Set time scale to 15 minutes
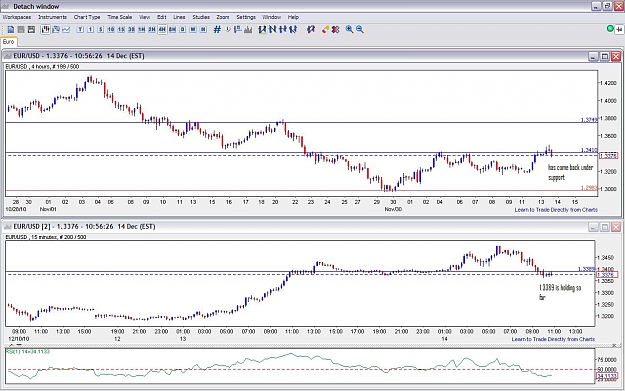 (121, 29)
